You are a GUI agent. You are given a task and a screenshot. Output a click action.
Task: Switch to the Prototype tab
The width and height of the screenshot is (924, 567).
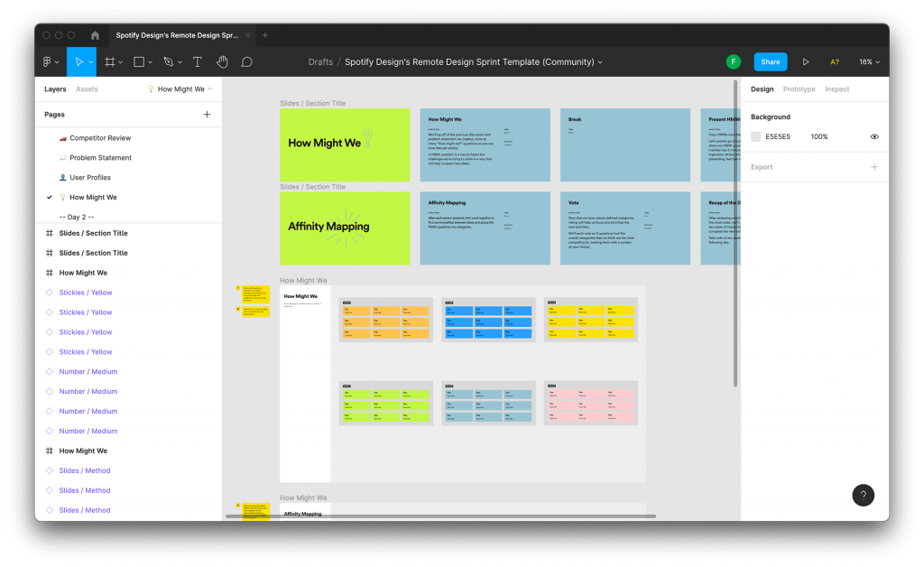(799, 89)
